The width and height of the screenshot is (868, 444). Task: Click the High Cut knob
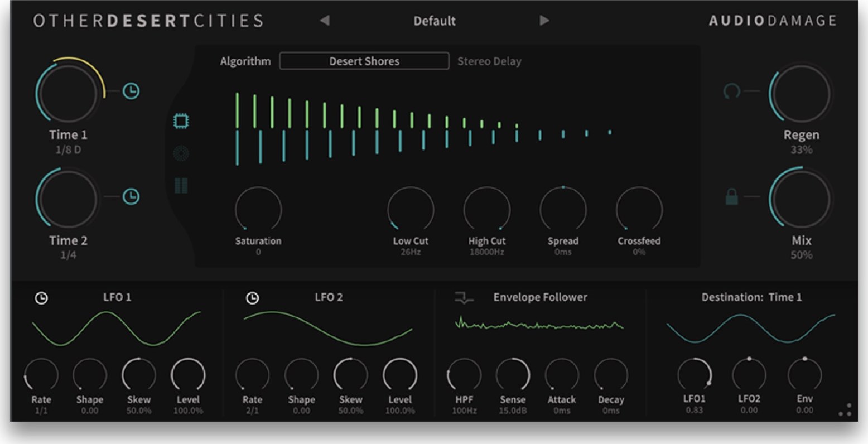pyautogui.click(x=487, y=210)
